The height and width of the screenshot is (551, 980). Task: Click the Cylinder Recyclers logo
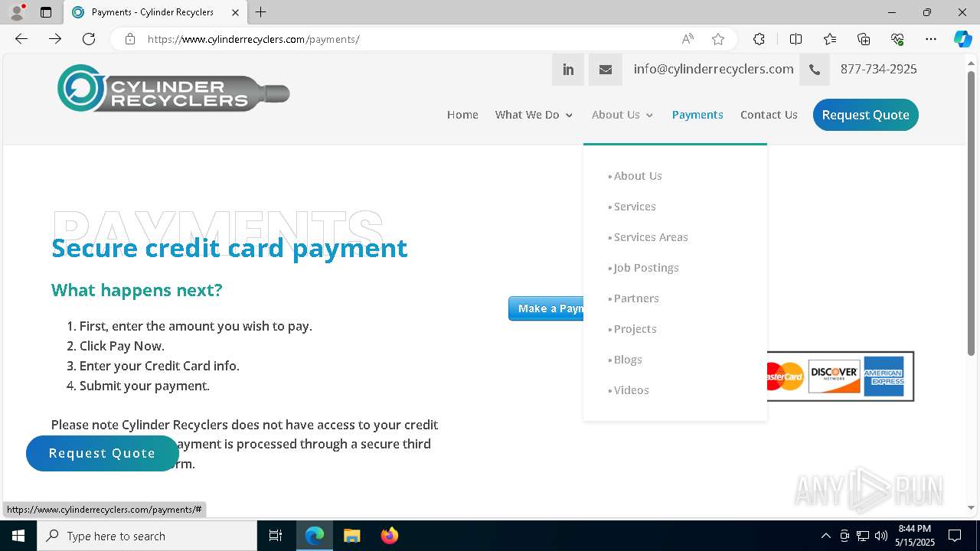[174, 88]
